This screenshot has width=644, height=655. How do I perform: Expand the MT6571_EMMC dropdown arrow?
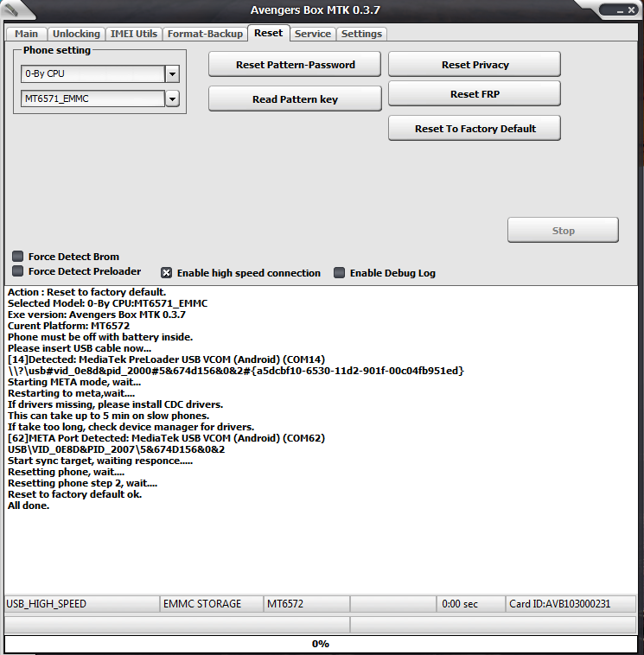click(172, 99)
